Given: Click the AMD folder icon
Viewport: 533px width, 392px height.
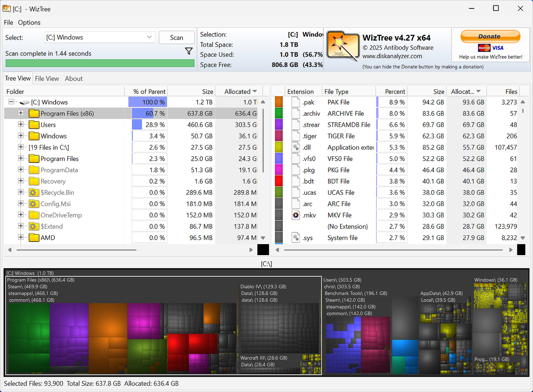Looking at the screenshot, I should (x=34, y=238).
